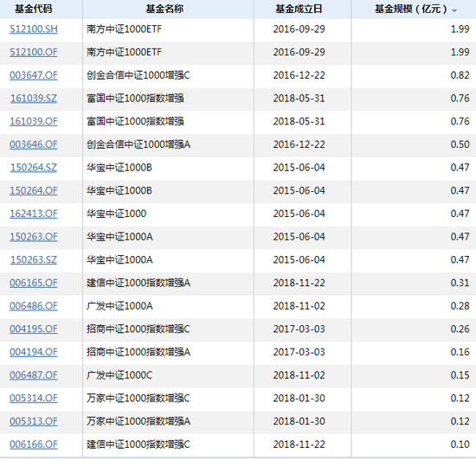Follow the 003647.OF fund code link
The height and width of the screenshot is (460, 476).
click(34, 75)
